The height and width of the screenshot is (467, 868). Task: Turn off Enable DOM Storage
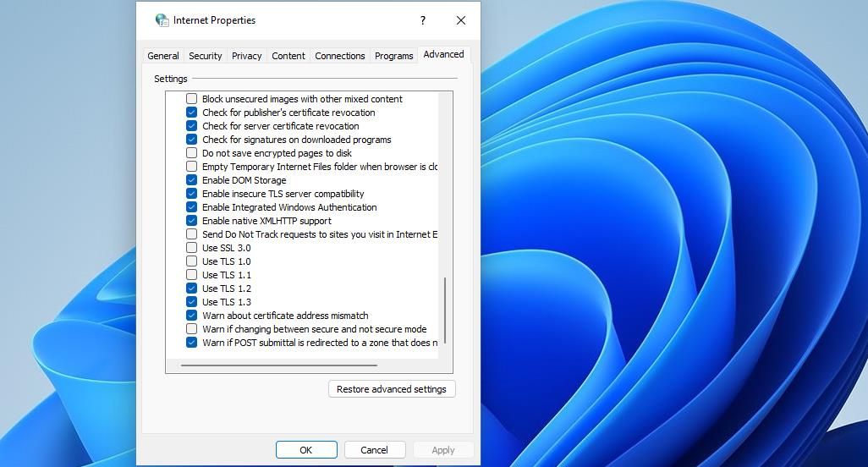[x=192, y=180]
